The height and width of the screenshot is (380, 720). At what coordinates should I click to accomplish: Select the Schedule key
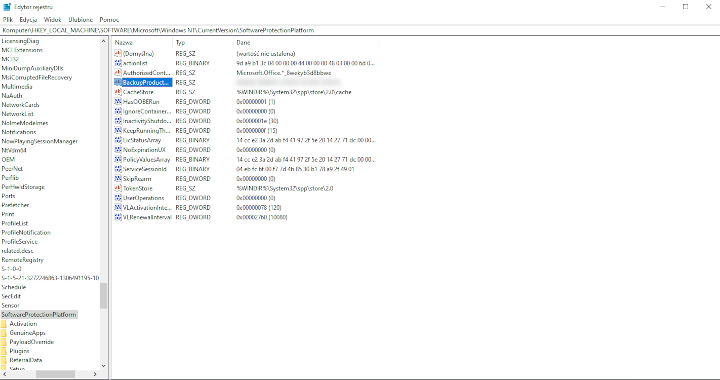[x=14, y=287]
